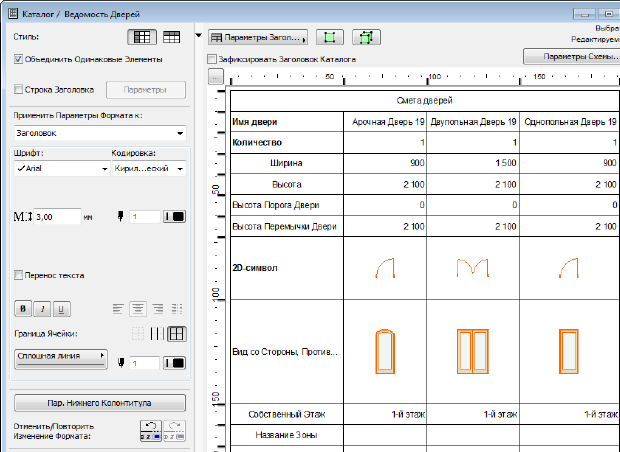Apply all-borders cell border option
This screenshot has width=620, height=452.
176,334
